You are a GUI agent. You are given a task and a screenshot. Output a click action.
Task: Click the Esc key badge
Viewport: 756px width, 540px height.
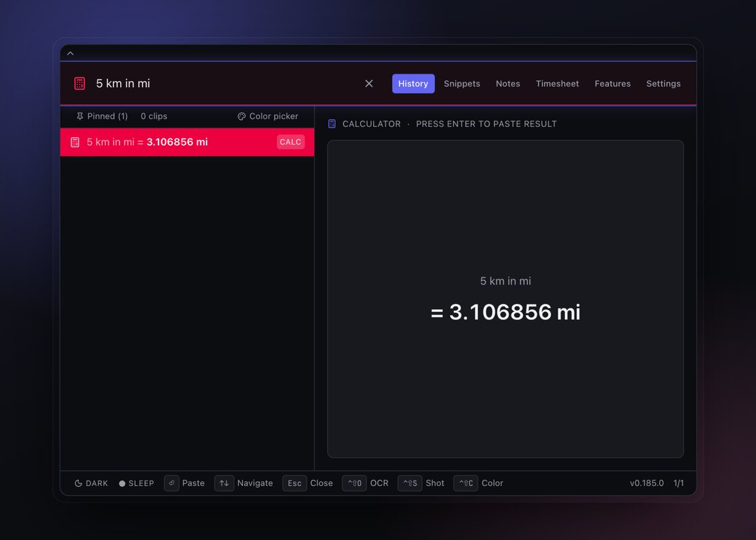coord(294,483)
